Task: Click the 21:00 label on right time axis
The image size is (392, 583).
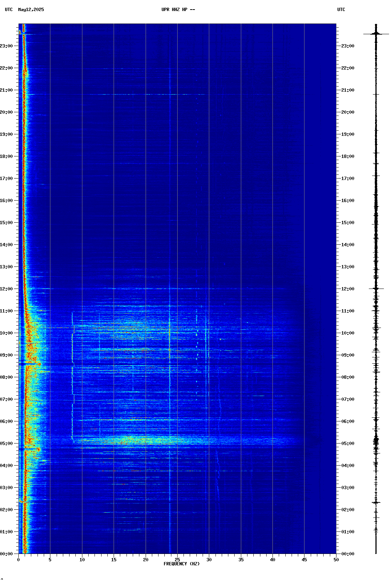Action: pos(348,90)
